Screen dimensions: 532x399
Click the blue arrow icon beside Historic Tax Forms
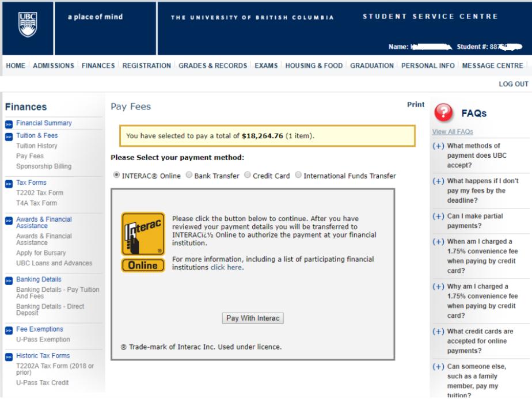[x=9, y=357]
